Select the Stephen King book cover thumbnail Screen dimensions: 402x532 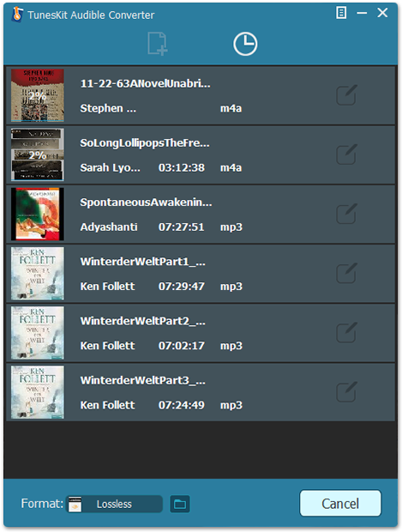(x=37, y=95)
